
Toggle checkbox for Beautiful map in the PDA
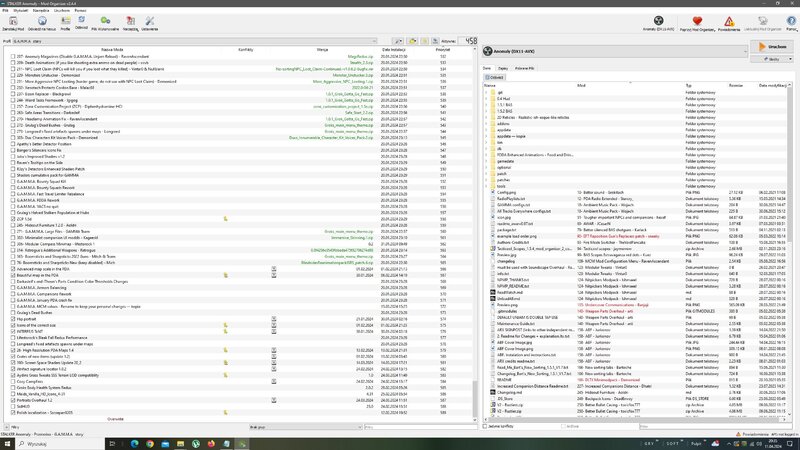coord(12,275)
